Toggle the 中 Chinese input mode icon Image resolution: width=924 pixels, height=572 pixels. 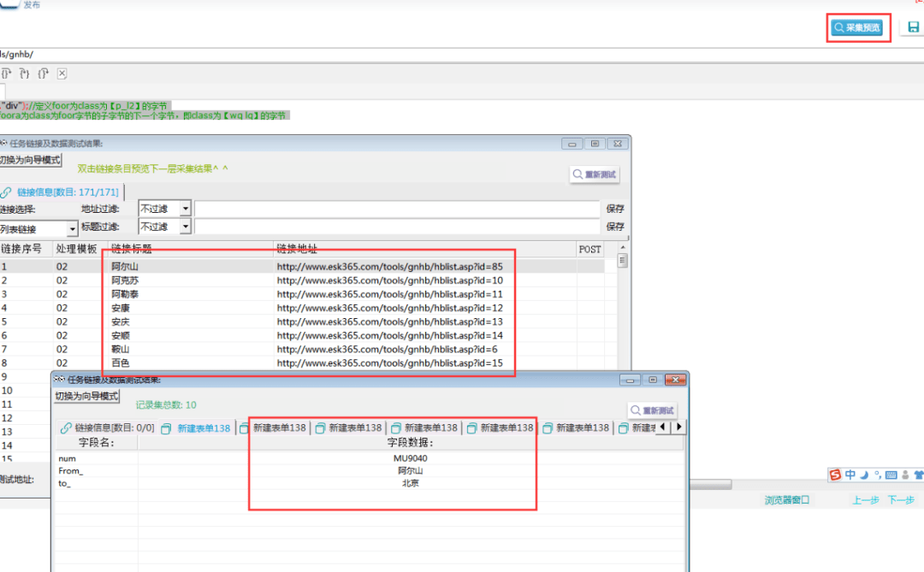850,475
